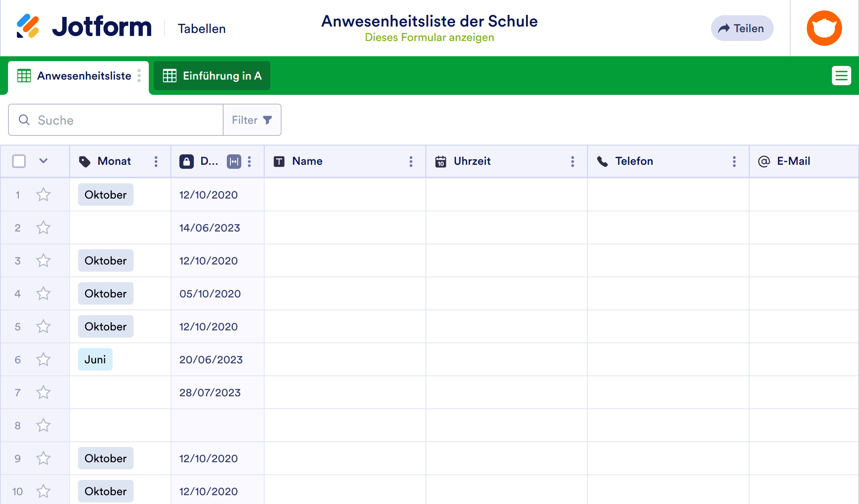Click date 12/10/2020 in row 1
The height and width of the screenshot is (504, 859).
(208, 195)
